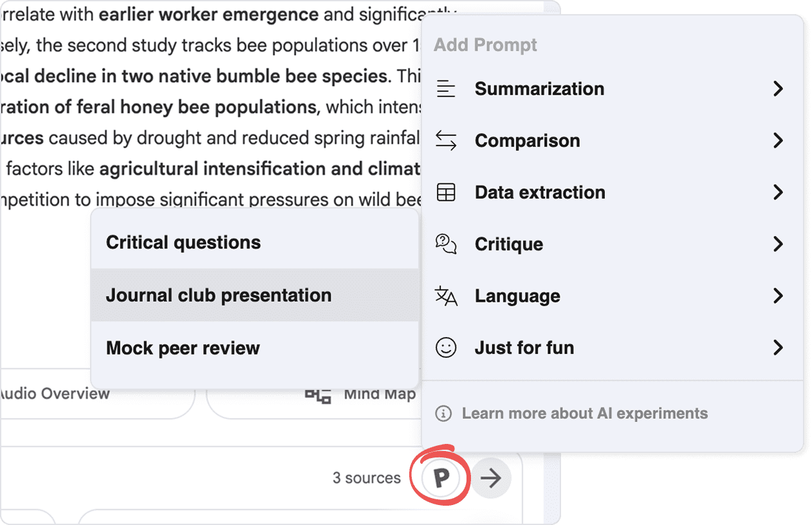Click the Critique speech bubbles icon
The height and width of the screenshot is (525, 812).
tap(446, 244)
